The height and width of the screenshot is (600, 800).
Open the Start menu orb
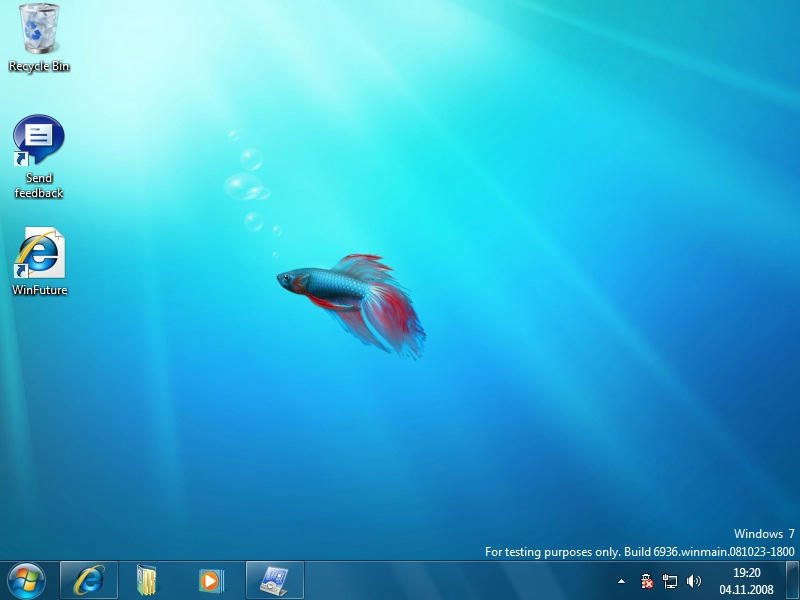coord(26,580)
